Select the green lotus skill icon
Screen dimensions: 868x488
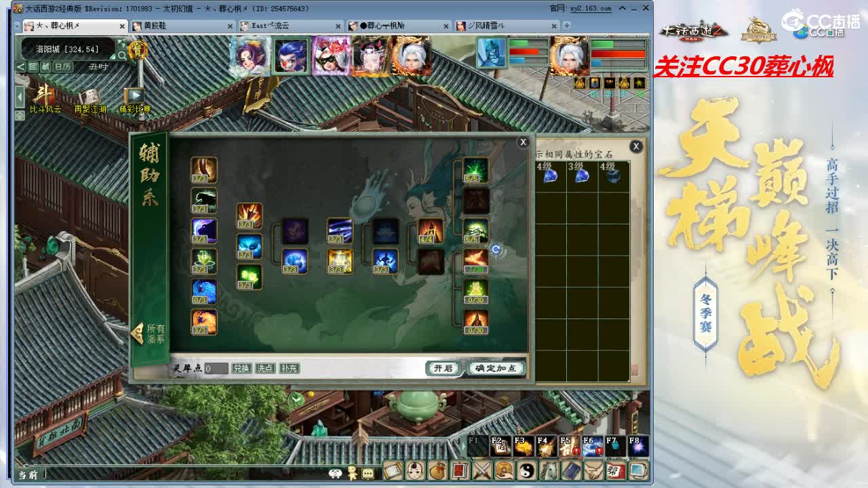click(x=203, y=261)
